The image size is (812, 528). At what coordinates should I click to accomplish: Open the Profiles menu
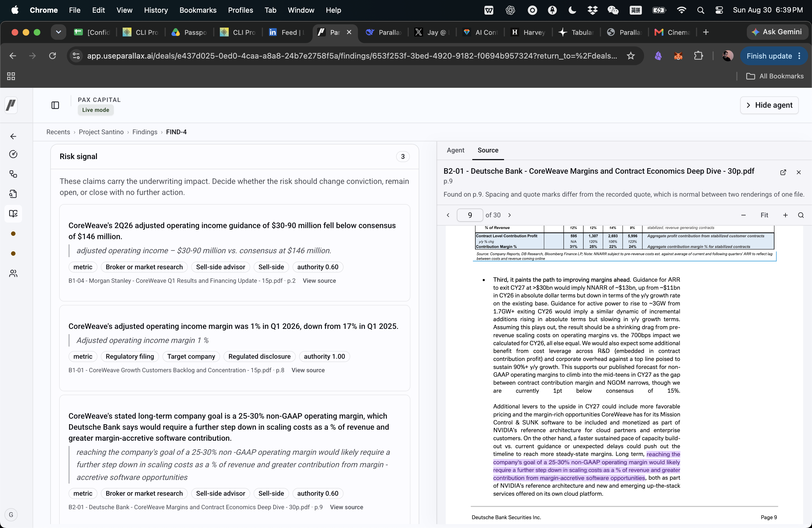tap(241, 10)
